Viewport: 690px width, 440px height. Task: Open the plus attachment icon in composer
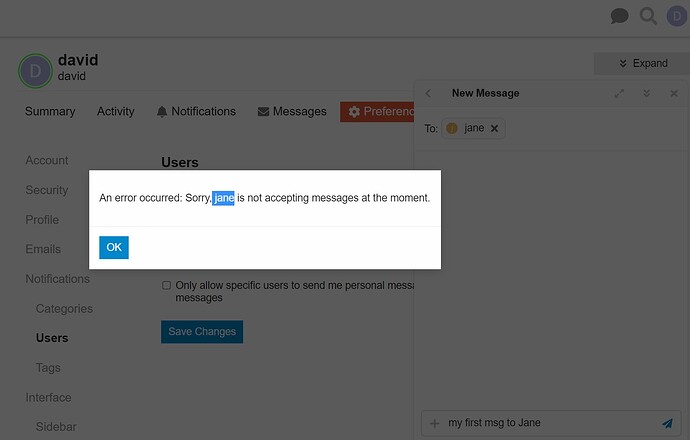click(x=434, y=423)
